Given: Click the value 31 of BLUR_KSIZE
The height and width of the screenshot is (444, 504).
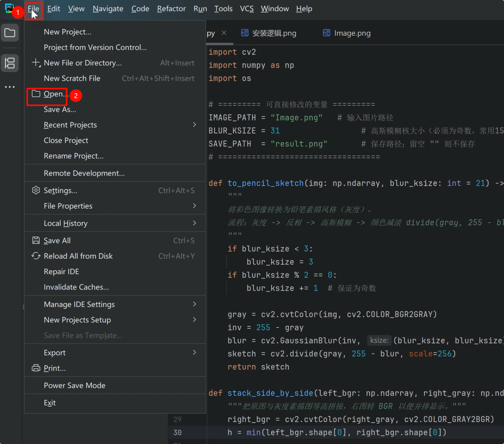Looking at the screenshot, I should pyautogui.click(x=275, y=131).
